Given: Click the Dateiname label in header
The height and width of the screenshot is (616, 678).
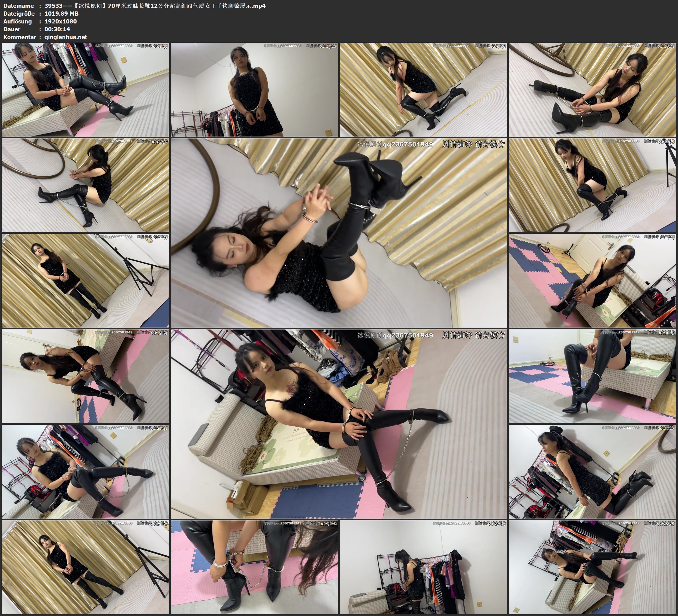Looking at the screenshot, I should 18,6.
